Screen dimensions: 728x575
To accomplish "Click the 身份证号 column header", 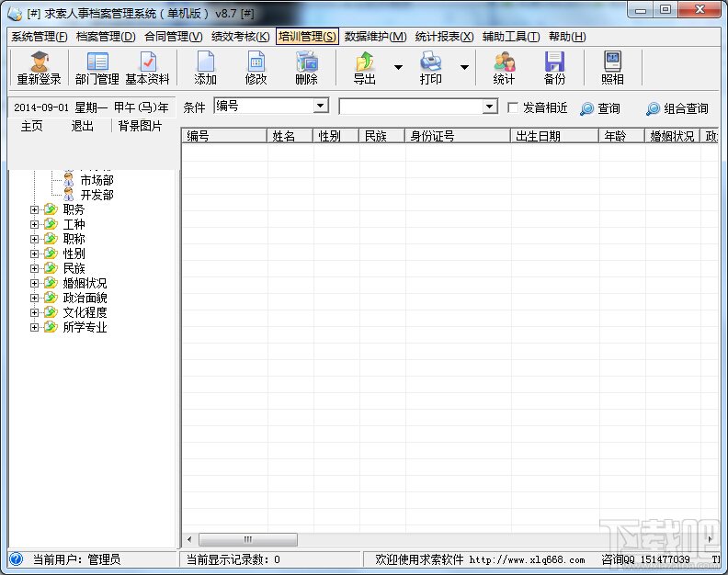I will (458, 136).
